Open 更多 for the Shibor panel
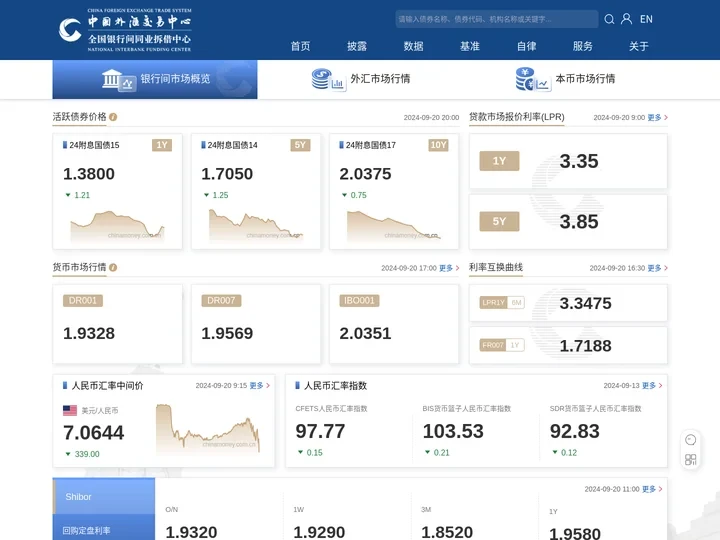 pyautogui.click(x=652, y=489)
